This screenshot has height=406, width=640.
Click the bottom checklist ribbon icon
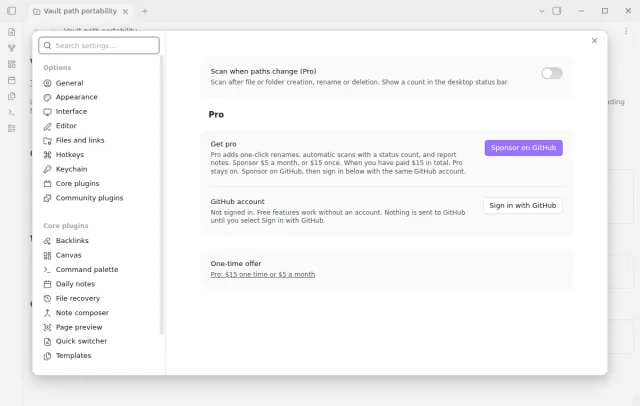pos(11,128)
